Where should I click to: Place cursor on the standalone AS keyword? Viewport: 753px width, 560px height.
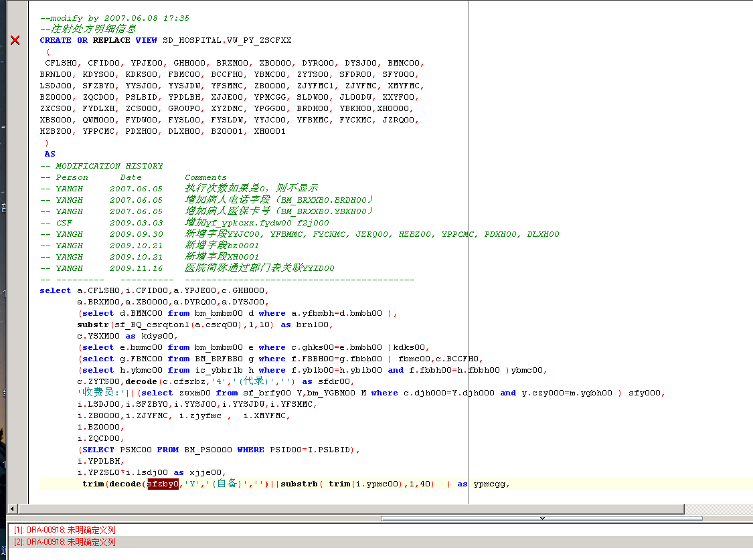[50, 154]
